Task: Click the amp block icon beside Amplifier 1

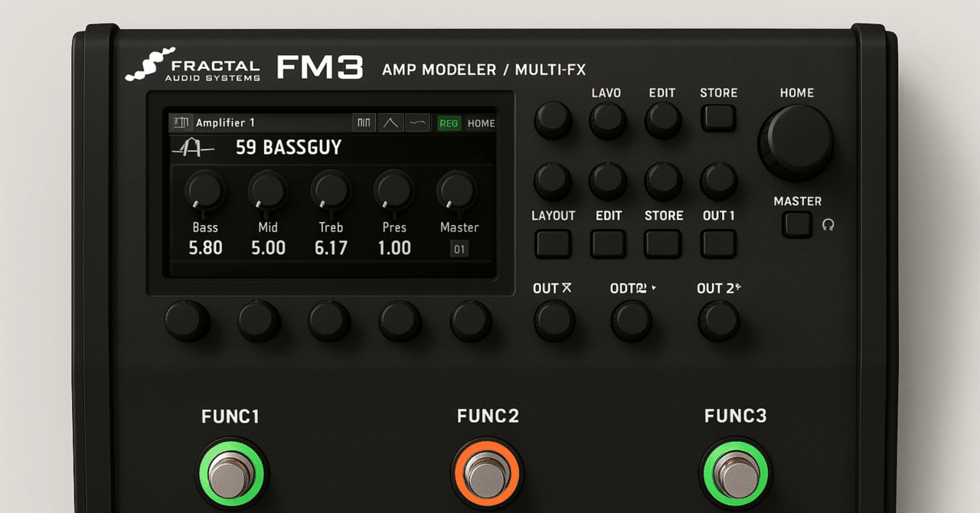Action: click(x=182, y=122)
